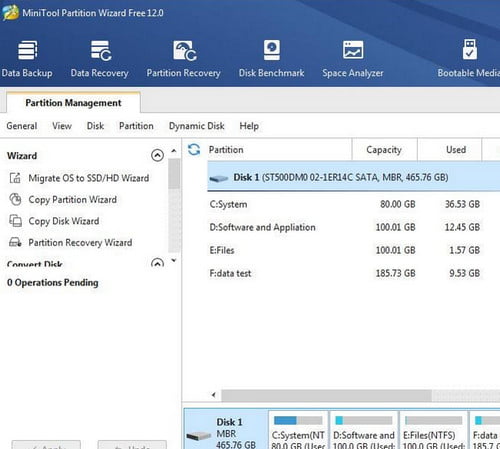Click the E:Files usage bar
The height and width of the screenshot is (449, 500).
click(433, 420)
